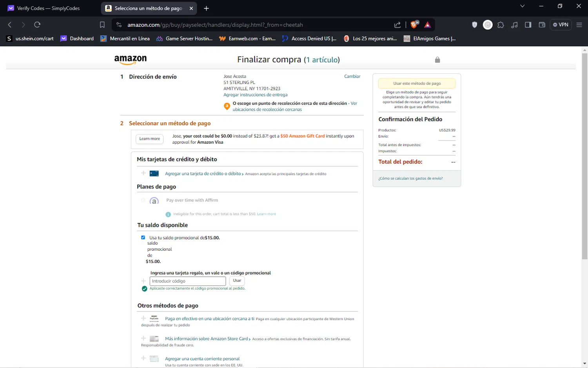Click the page vertical scrollbar

point(584,157)
